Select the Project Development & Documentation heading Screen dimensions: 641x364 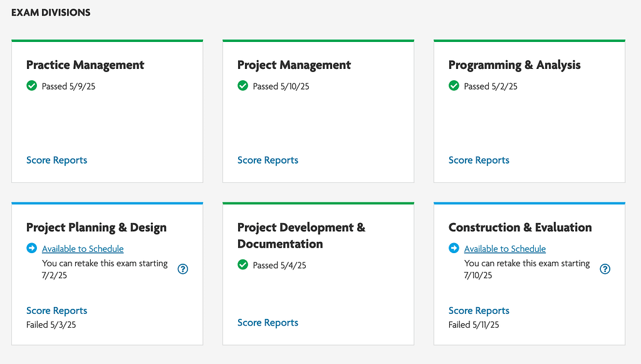pyautogui.click(x=301, y=236)
